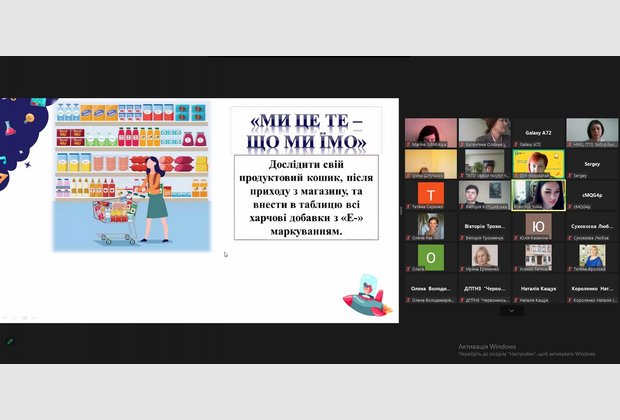
Task: Click slide text box starting with Дослідити свій
Action: click(x=306, y=197)
